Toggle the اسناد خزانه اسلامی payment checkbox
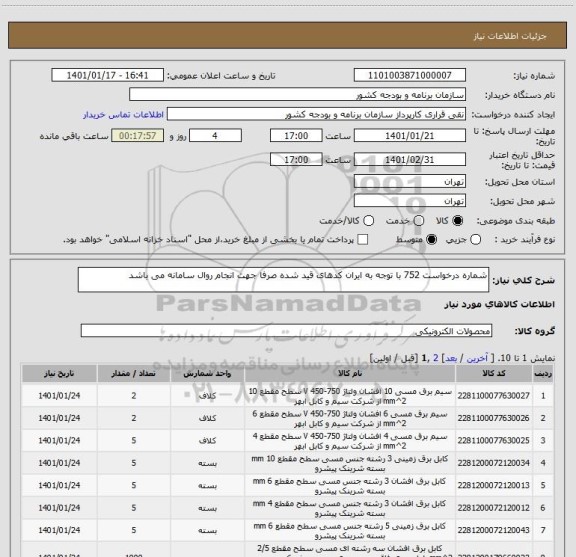 (363, 240)
